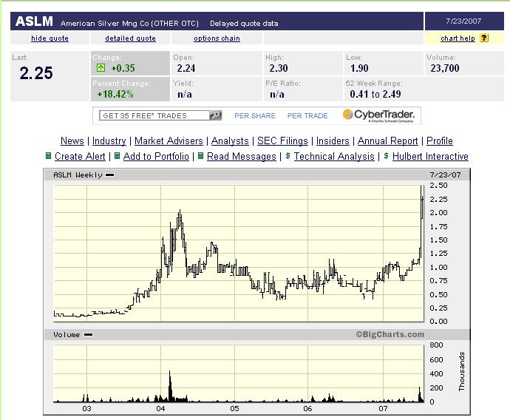Click the ASLM Weekly chart title

point(78,175)
